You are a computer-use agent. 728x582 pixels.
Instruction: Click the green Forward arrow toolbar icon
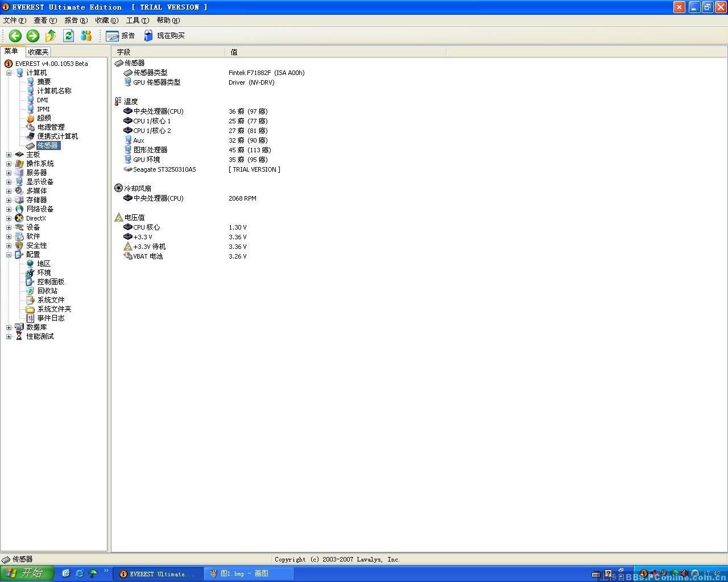(x=33, y=36)
